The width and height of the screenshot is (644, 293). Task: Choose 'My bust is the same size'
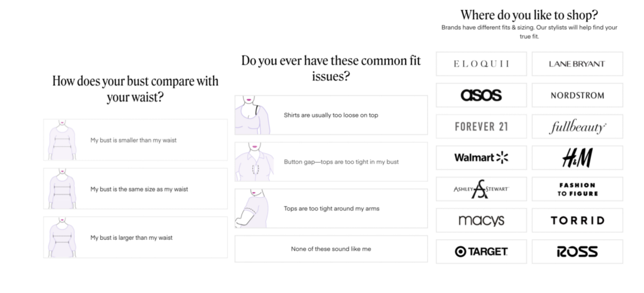(139, 189)
